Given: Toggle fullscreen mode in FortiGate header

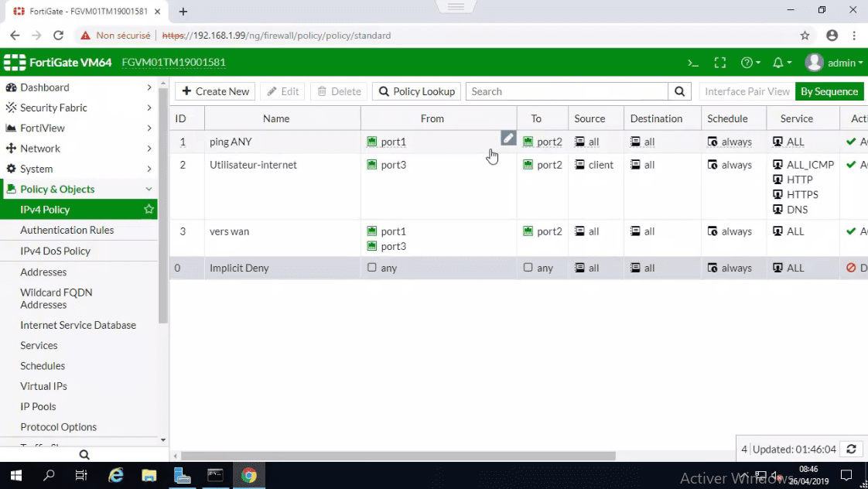Looking at the screenshot, I should tap(720, 63).
